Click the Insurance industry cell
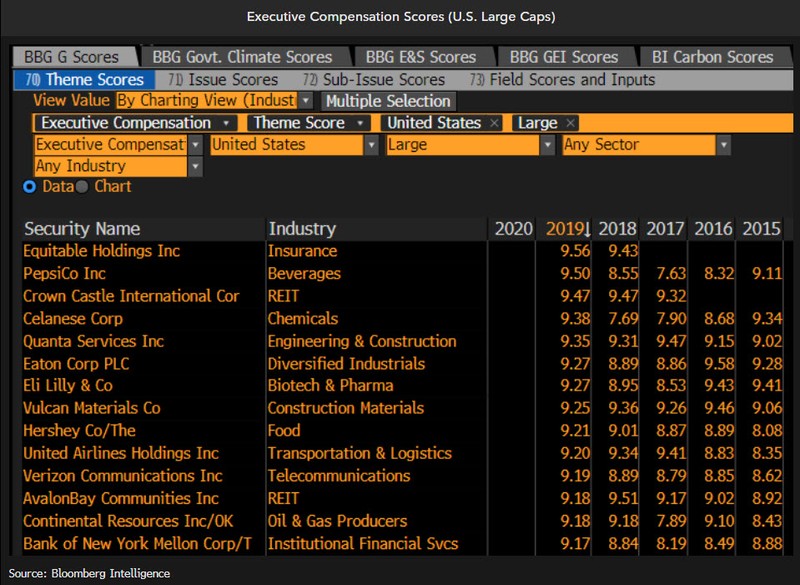The width and height of the screenshot is (800, 585). [x=303, y=251]
